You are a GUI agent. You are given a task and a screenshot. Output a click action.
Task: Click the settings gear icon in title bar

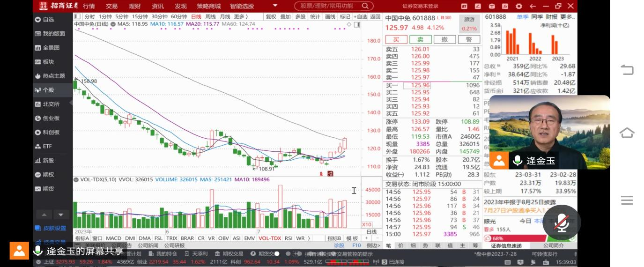[518, 6]
